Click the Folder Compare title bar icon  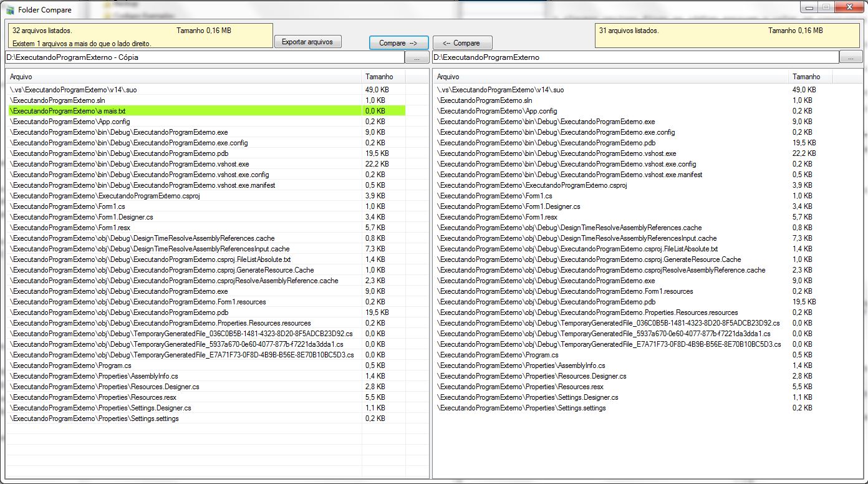(10, 10)
